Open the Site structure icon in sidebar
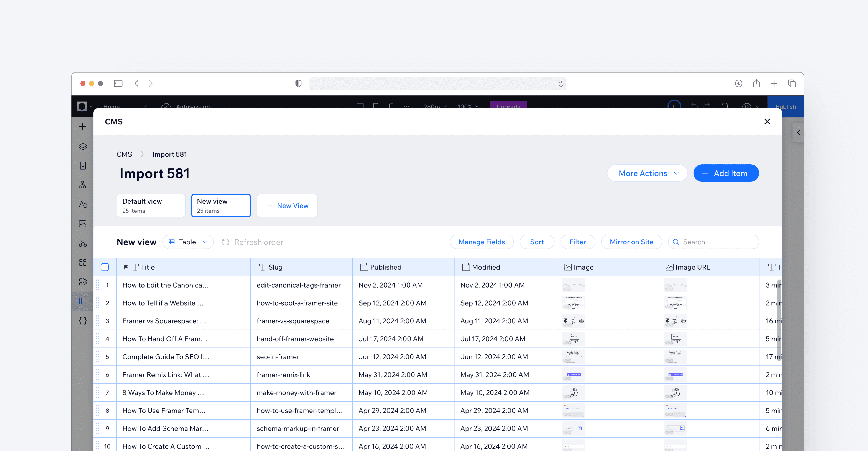Viewport: 868px width, 451px height. coord(82,185)
